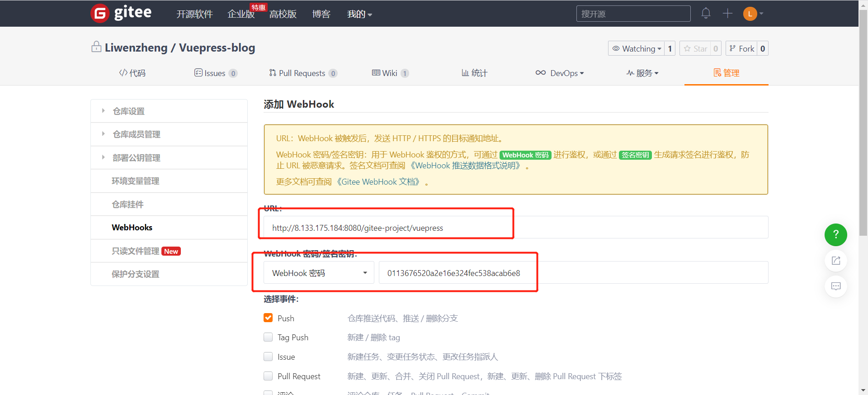
Task: Uncheck the Push event checkbox
Action: 268,318
